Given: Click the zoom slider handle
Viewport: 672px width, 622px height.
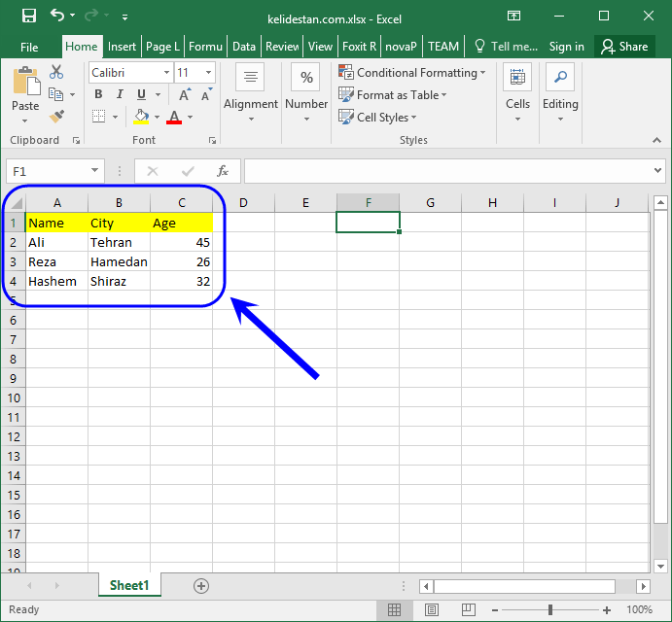Looking at the screenshot, I should point(550,609).
